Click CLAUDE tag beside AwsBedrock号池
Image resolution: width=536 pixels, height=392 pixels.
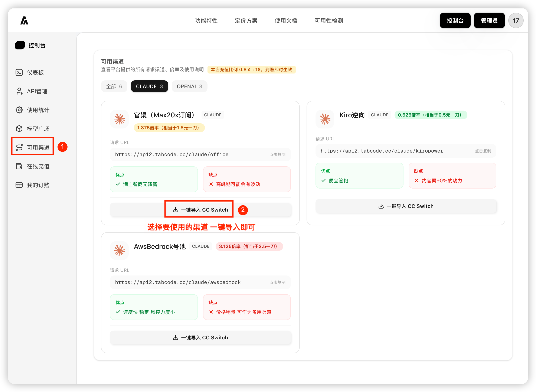(201, 246)
